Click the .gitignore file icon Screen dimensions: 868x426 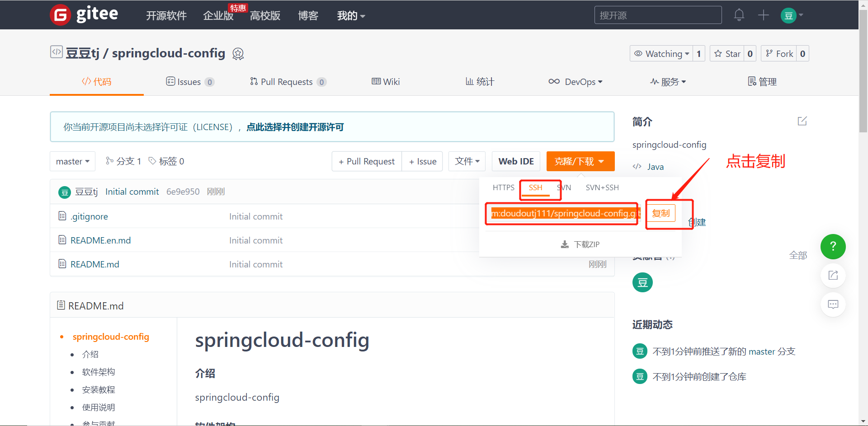click(62, 216)
